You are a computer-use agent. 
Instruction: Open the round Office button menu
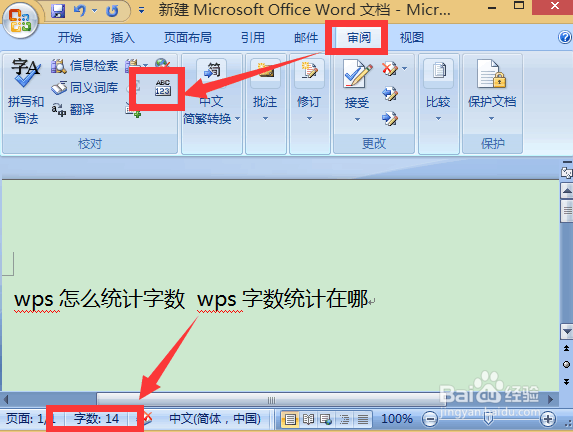[x=20, y=20]
